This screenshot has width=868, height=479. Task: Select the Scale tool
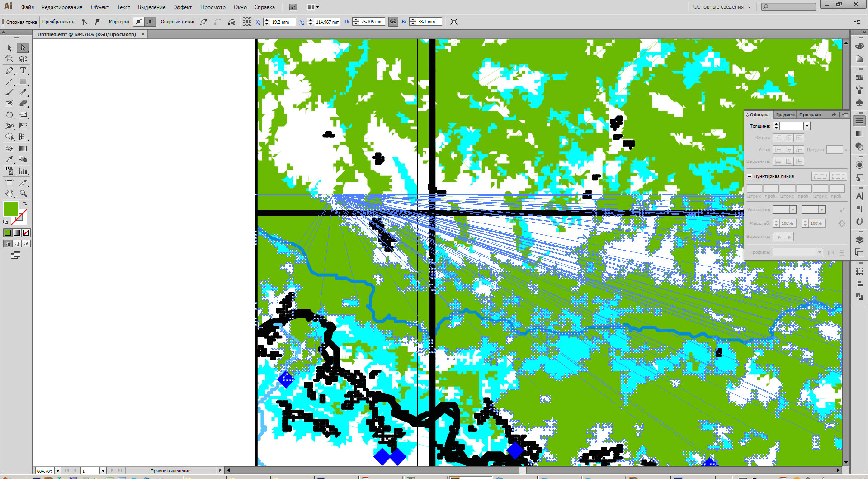[x=23, y=115]
